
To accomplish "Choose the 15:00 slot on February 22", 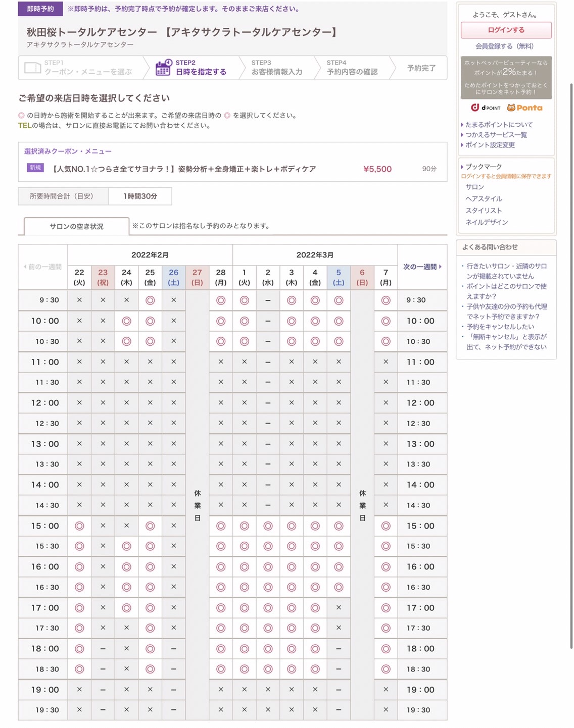I will [x=79, y=526].
